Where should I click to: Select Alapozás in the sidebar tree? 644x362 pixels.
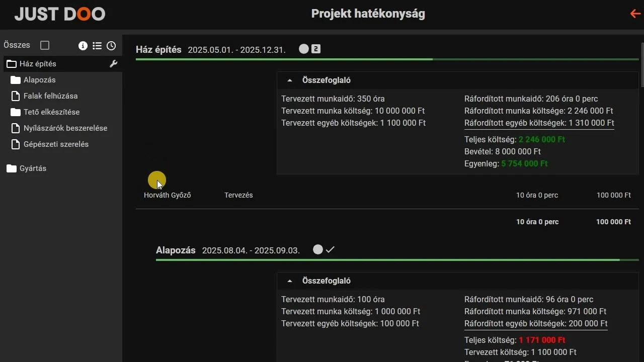[x=40, y=80]
